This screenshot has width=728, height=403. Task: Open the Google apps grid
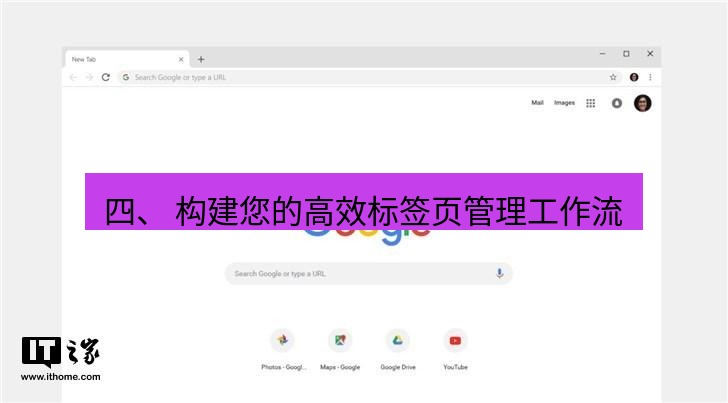[x=591, y=103]
